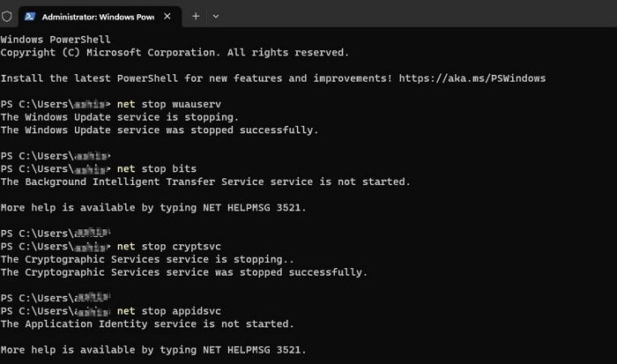Select the Administrator: Windows PowerShell tab
Image resolution: width=617 pixels, height=364 pixels.
click(97, 16)
